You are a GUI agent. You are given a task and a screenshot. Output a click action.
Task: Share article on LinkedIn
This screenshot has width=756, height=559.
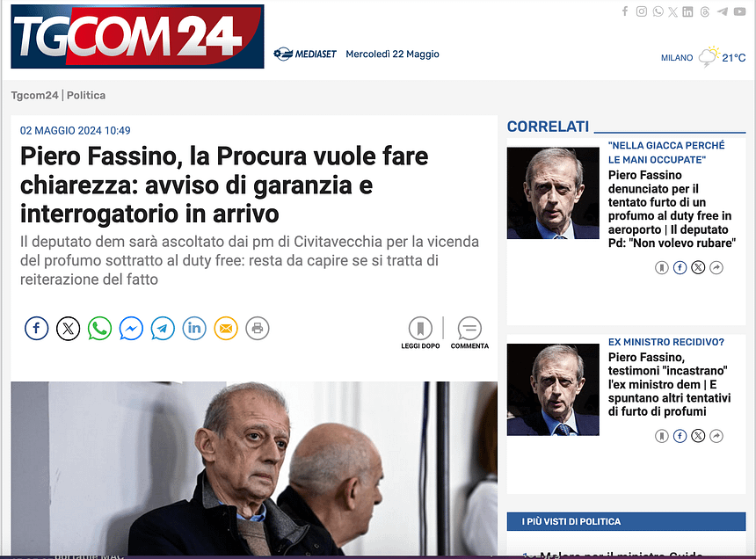click(194, 328)
